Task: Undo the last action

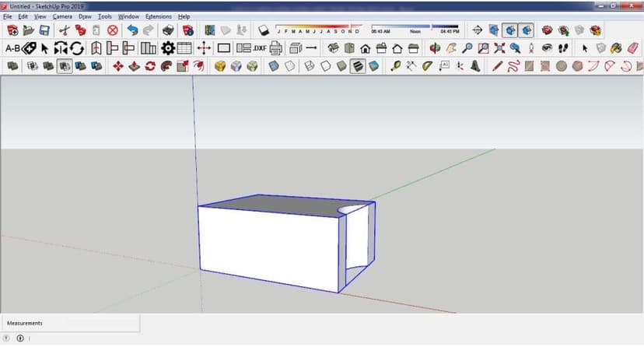Action: pyautogui.click(x=132, y=30)
